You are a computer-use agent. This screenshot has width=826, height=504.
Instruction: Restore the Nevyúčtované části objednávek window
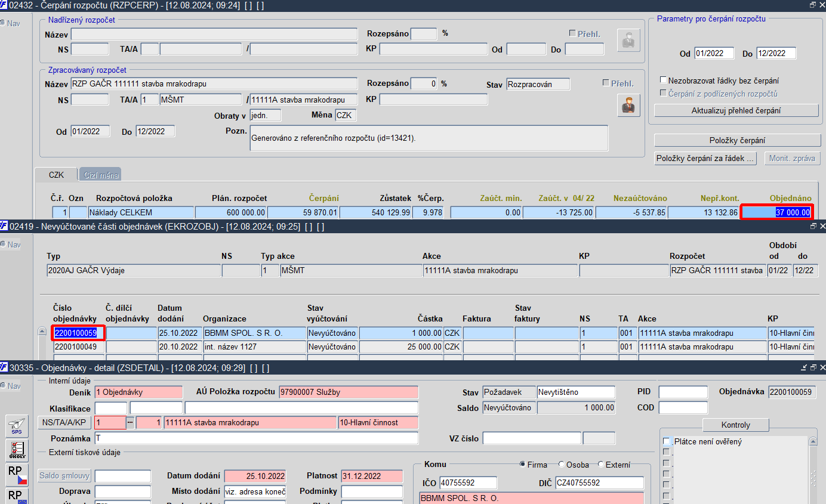[x=812, y=227]
